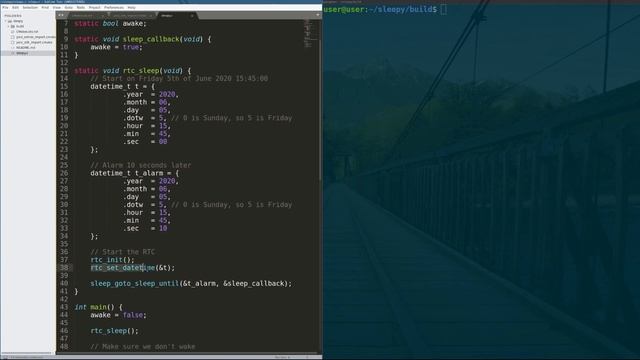Image resolution: width=640 pixels, height=360 pixels.
Task: Click the '.sec = 10' value on line 33
Action: 163,229
